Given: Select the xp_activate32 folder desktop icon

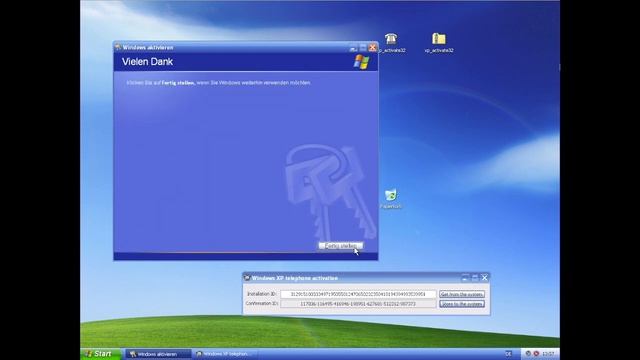Looking at the screenshot, I should coord(439,43).
